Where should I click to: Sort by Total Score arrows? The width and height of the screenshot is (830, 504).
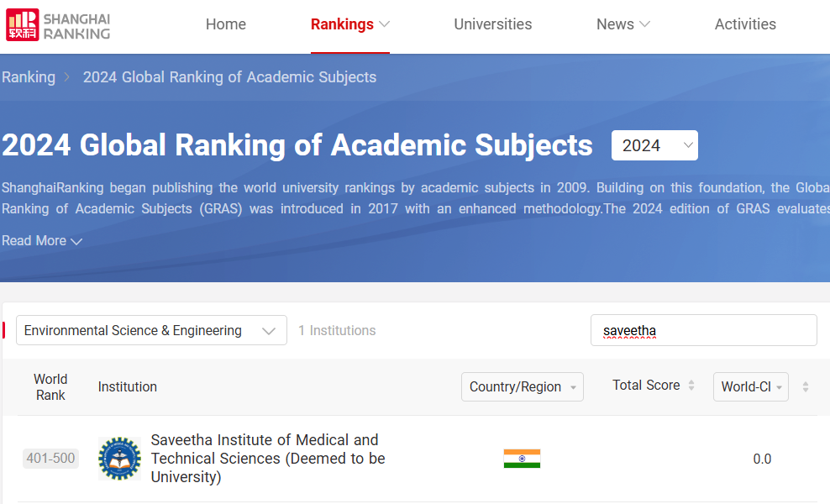tap(691, 386)
